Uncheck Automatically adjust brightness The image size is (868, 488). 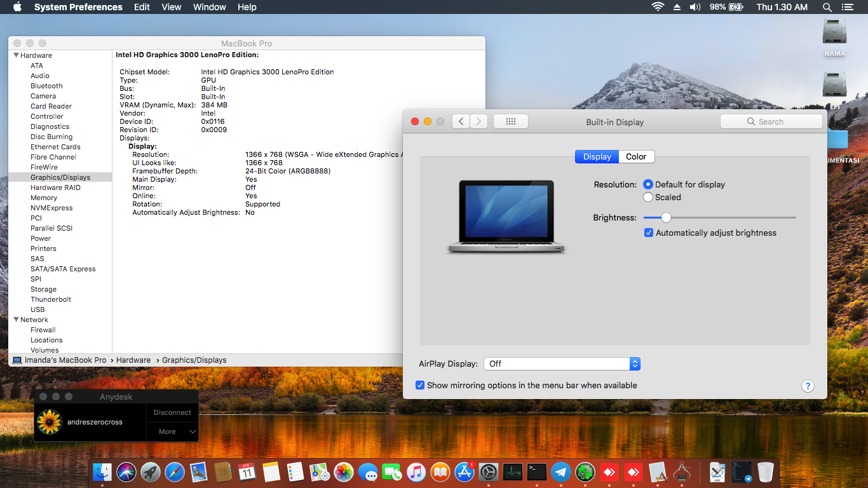click(x=649, y=233)
